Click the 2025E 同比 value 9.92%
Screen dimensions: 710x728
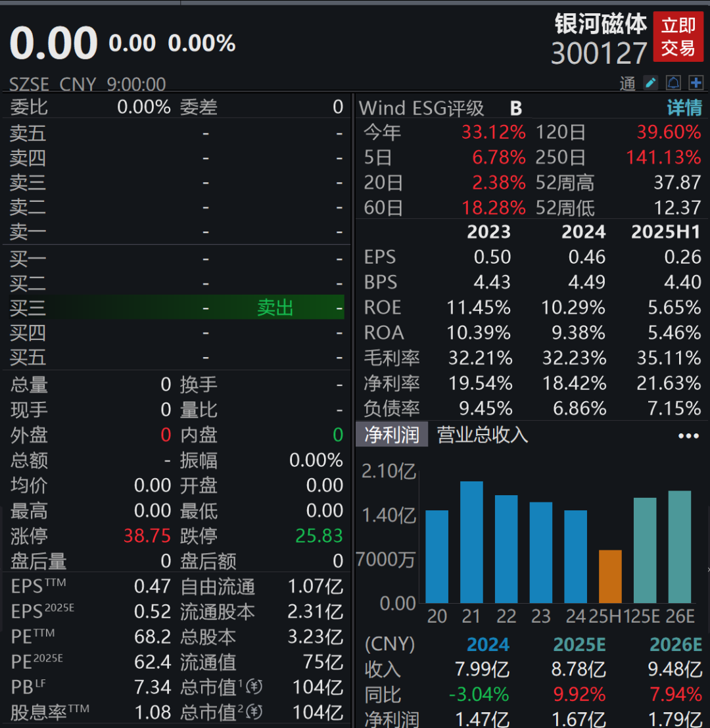click(579, 694)
